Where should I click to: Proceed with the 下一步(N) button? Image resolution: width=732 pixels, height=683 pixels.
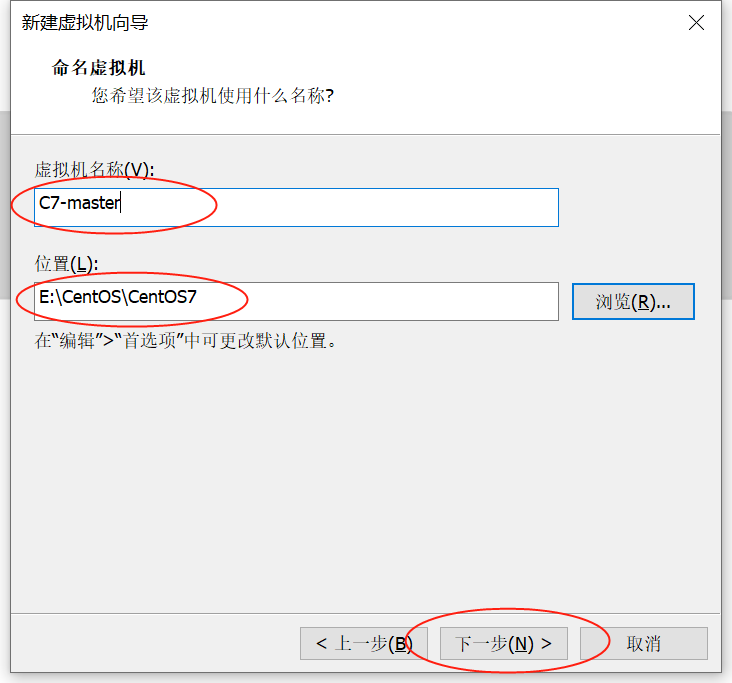click(x=504, y=643)
